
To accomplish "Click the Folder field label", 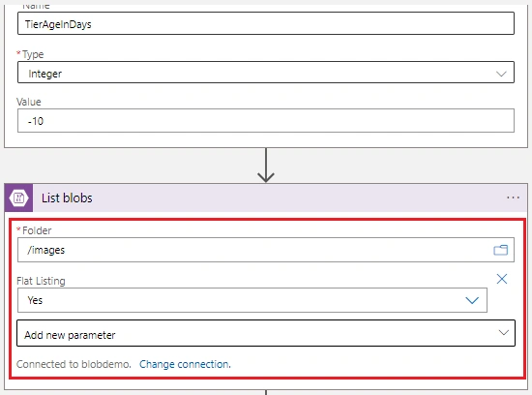I will point(37,230).
